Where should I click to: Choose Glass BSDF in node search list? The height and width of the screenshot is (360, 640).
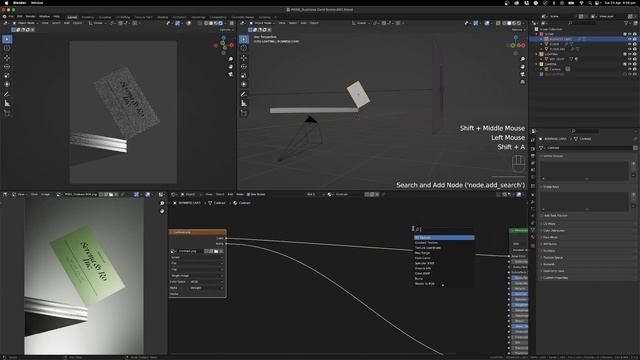click(444, 273)
